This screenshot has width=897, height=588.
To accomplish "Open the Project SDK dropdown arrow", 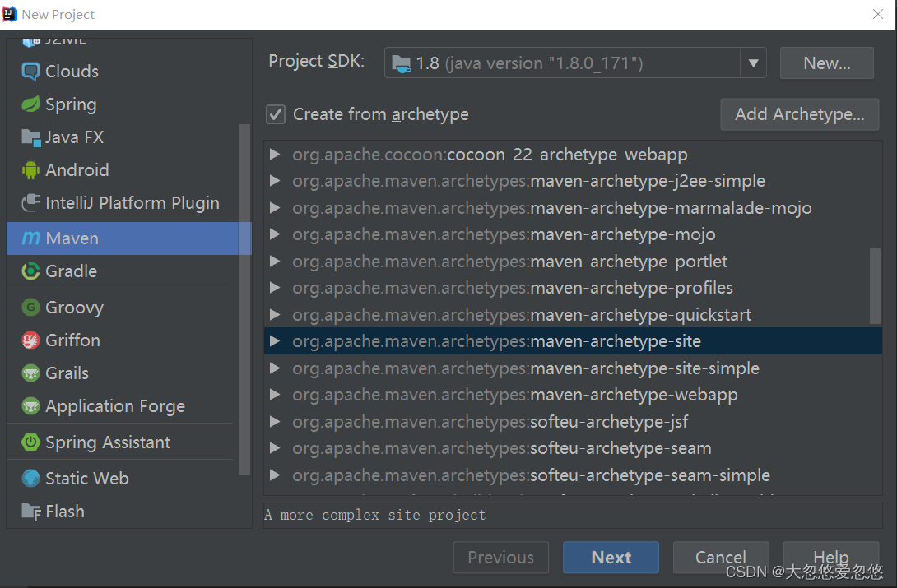I will click(x=754, y=63).
